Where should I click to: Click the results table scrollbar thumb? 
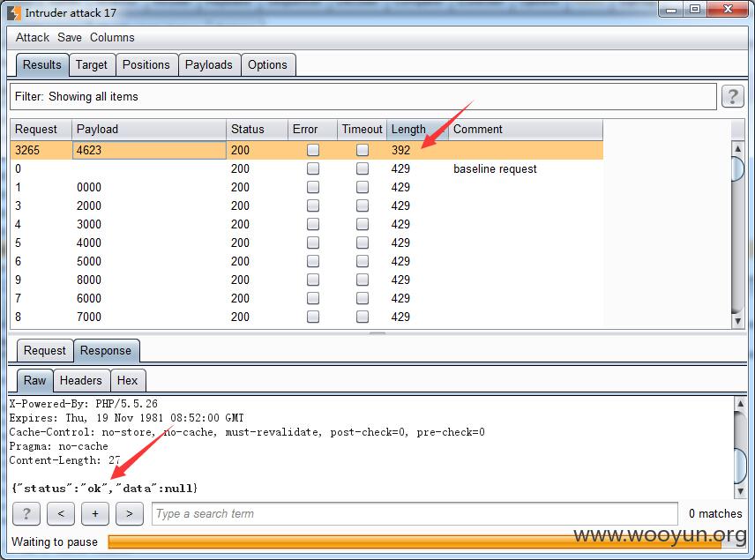[x=737, y=169]
